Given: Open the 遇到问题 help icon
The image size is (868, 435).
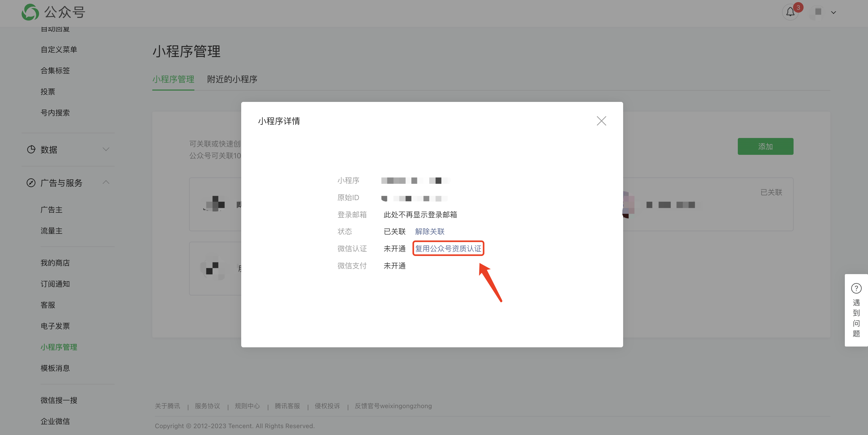Looking at the screenshot, I should pos(856,288).
